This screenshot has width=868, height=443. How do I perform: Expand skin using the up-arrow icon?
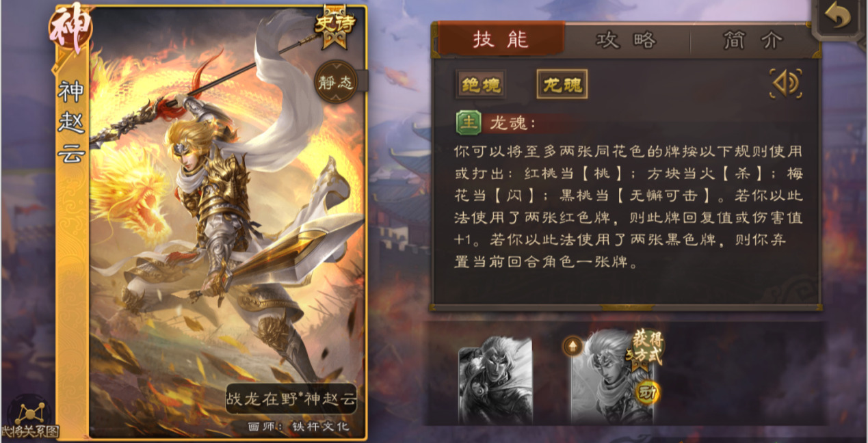tap(572, 346)
